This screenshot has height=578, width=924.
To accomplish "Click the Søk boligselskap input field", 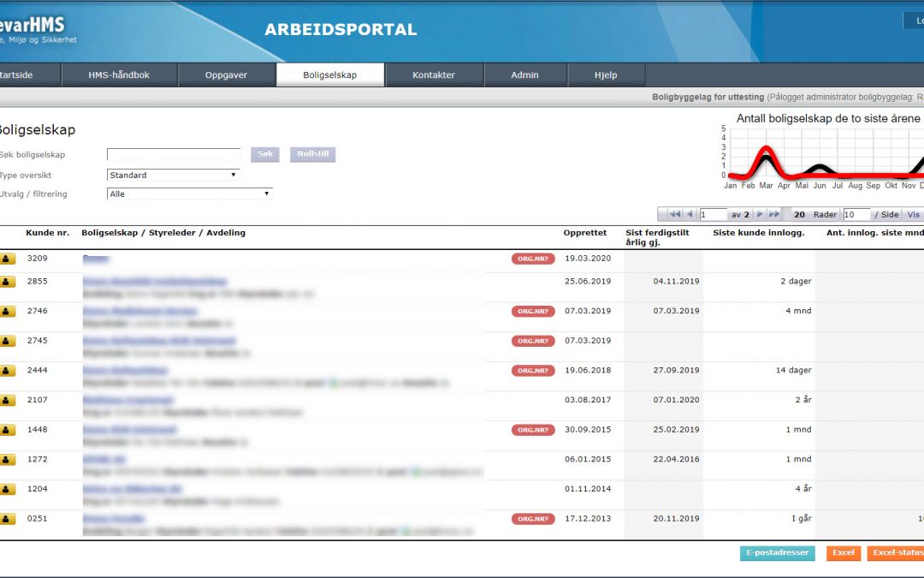I will [x=174, y=155].
